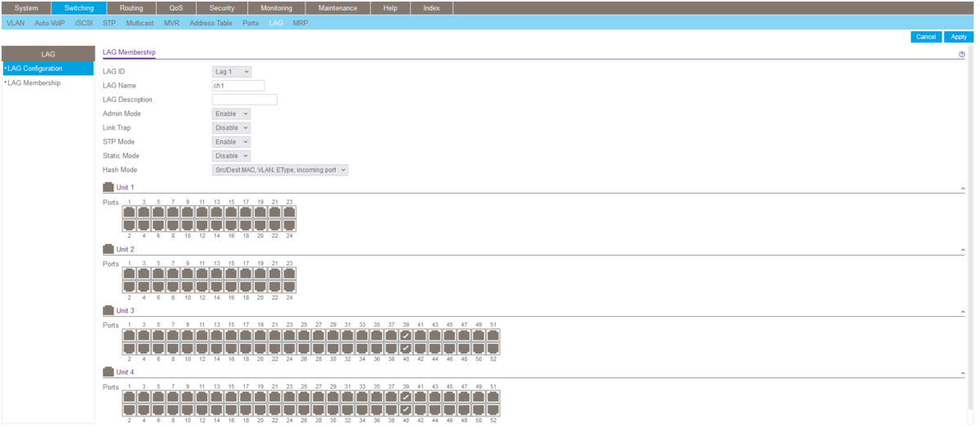Viewport: 980px width, 427px height.
Task: Select port 23 icon in Unit 2
Action: click(x=289, y=274)
